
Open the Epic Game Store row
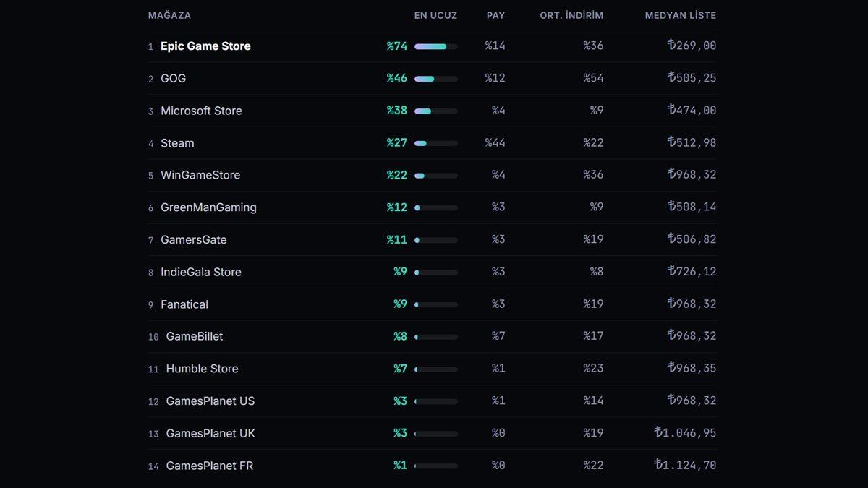432,46
